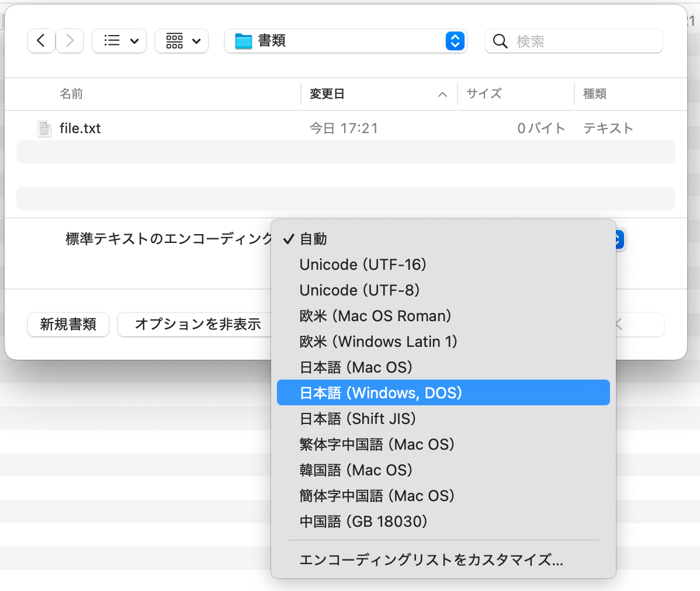Click the file.txt document icon
The height and width of the screenshot is (591, 700).
point(44,128)
